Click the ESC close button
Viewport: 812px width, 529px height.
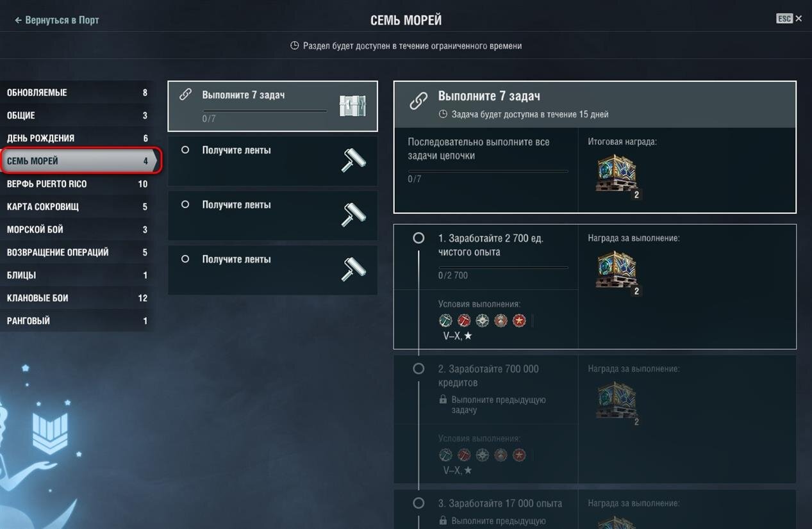789,19
